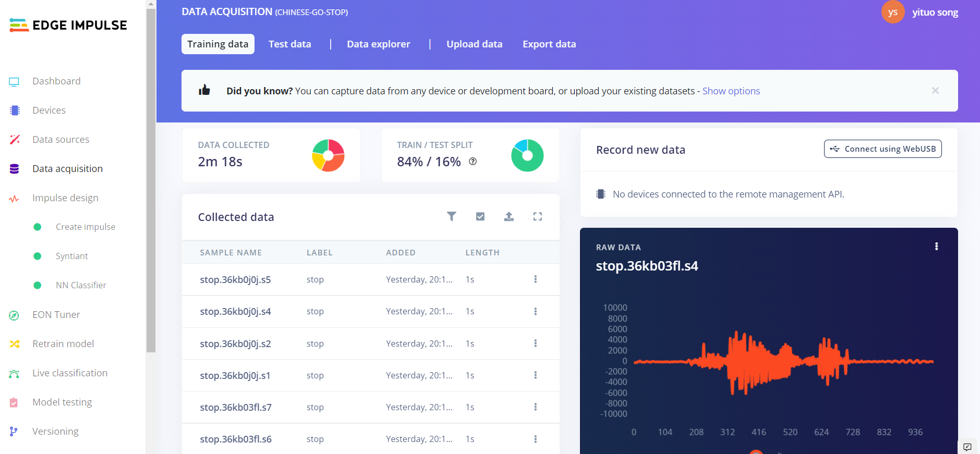Open Live classification page
Screen dimensions: 980x454
[x=70, y=373]
